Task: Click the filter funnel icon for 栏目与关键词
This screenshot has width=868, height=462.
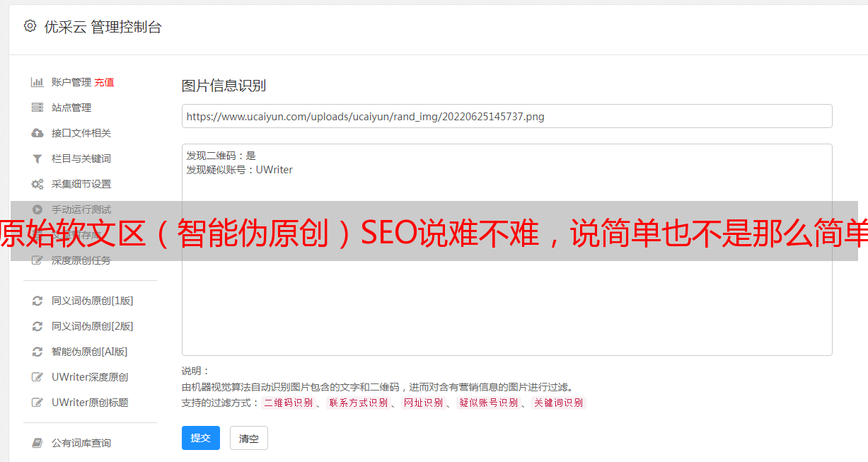Action: coord(37,158)
